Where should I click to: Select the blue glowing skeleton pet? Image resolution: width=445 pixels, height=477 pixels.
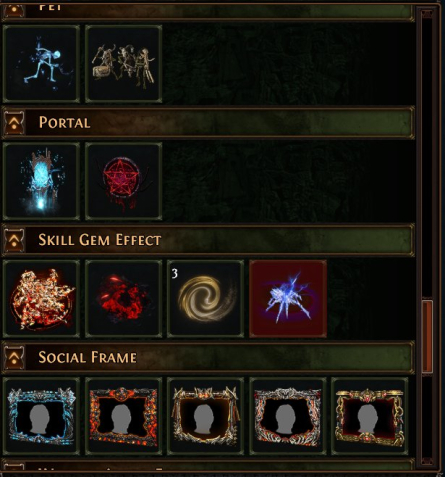tap(41, 63)
